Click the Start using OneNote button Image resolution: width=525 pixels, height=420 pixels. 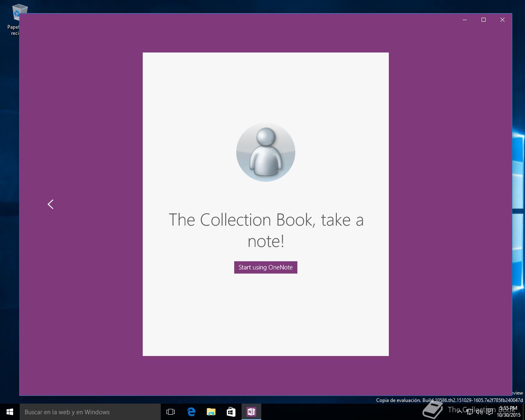[x=266, y=267]
